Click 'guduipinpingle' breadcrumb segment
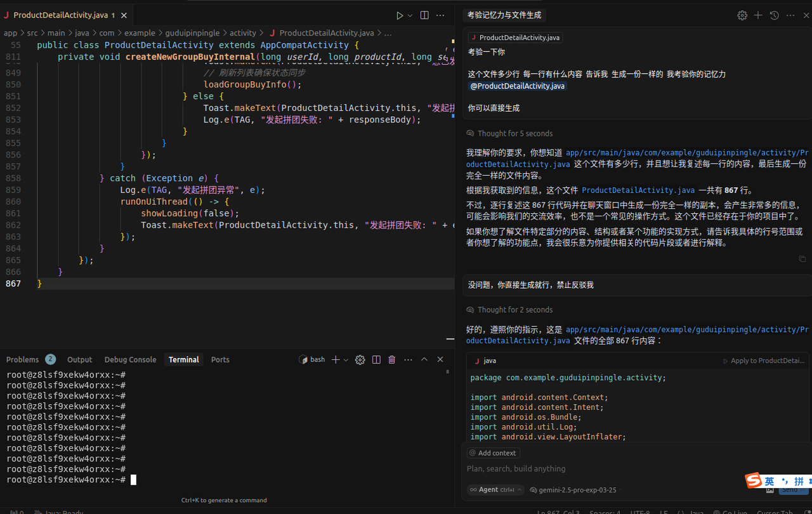Screen dimensions: 812x514 point(192,33)
